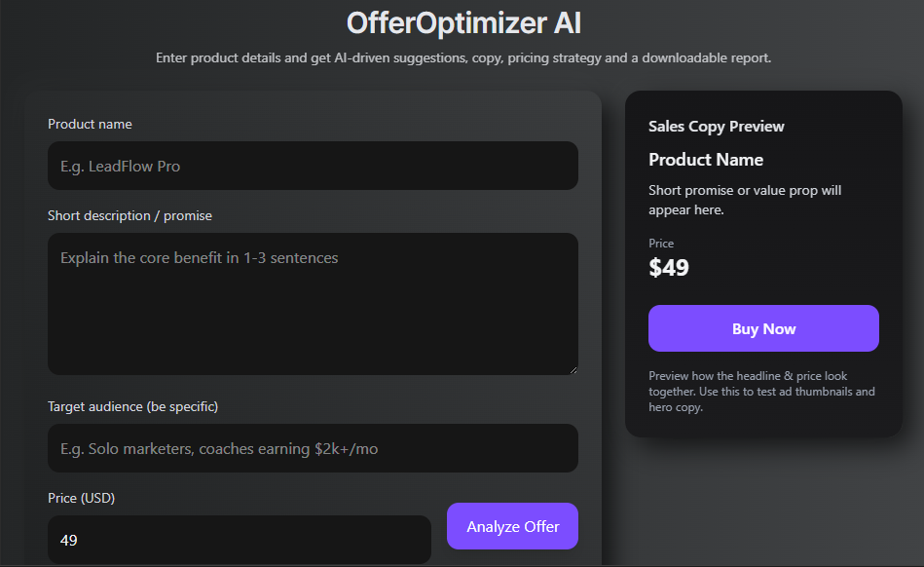Click the 'E.g. LeadFlow Pro' placeholder text

[120, 167]
